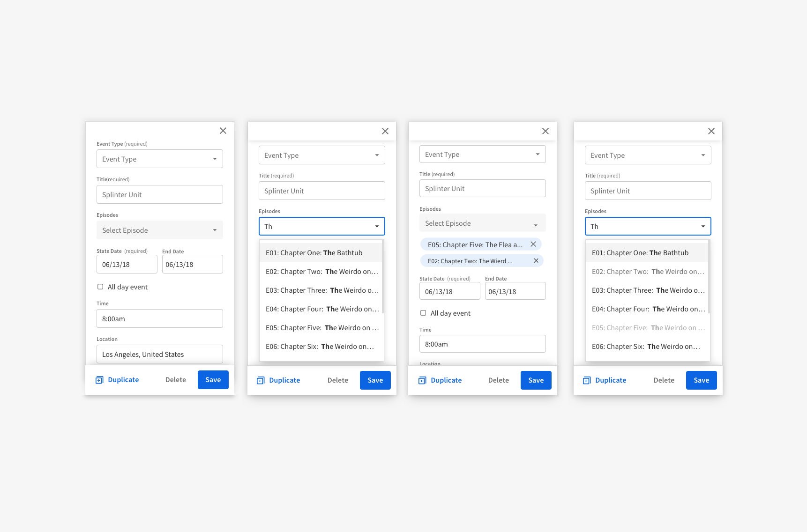Enable All day event in the first panel
Viewport: 807px width, 532px height.
pos(100,287)
